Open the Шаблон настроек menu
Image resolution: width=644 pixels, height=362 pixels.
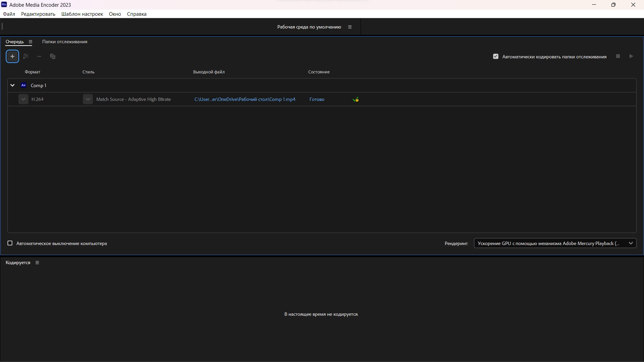click(82, 14)
